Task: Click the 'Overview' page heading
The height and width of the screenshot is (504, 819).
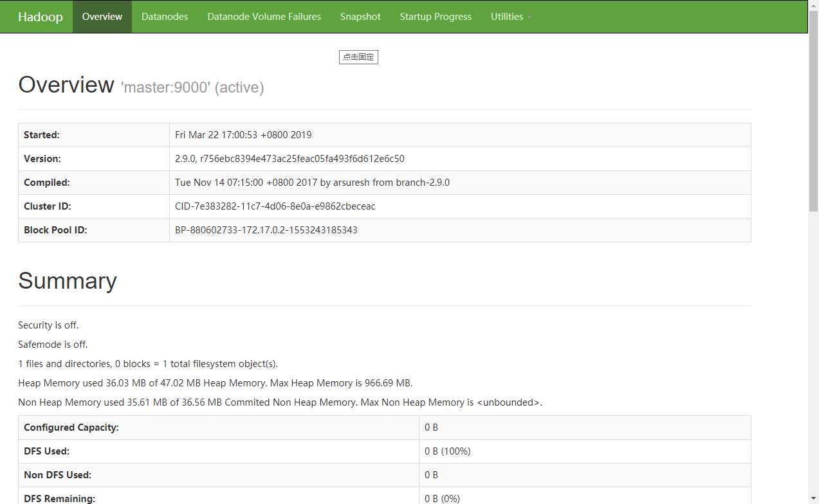Action: pyautogui.click(x=66, y=85)
